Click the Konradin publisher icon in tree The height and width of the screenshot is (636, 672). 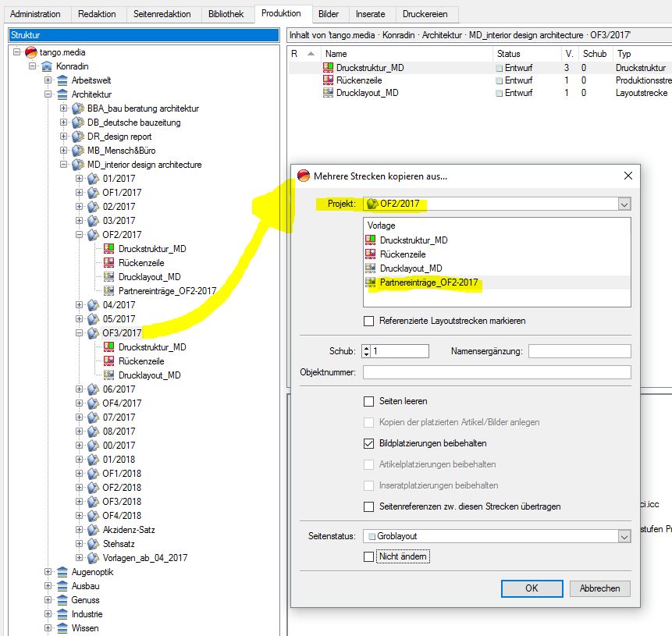[x=47, y=66]
